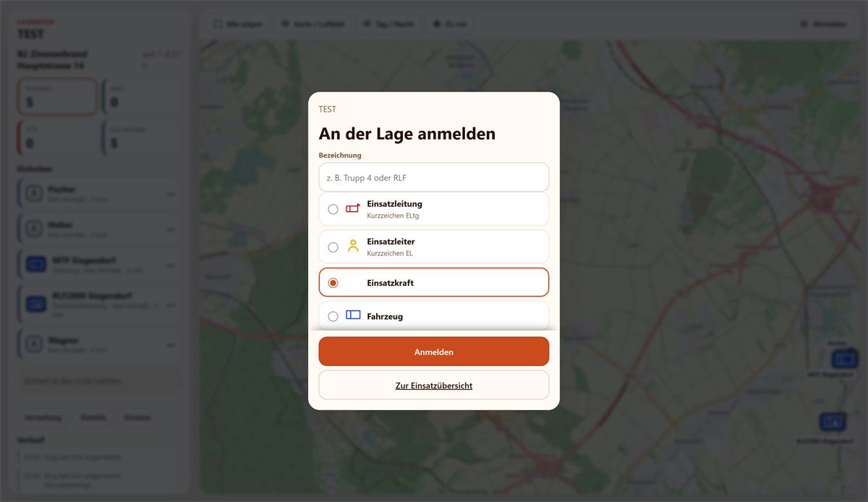This screenshot has height=502, width=868.
Task: Select the Einsatzleiter radio button
Action: point(333,247)
